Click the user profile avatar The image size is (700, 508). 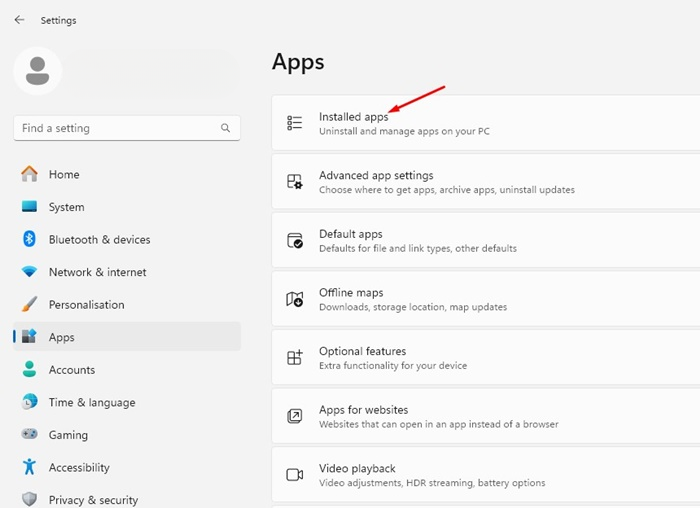[38, 71]
